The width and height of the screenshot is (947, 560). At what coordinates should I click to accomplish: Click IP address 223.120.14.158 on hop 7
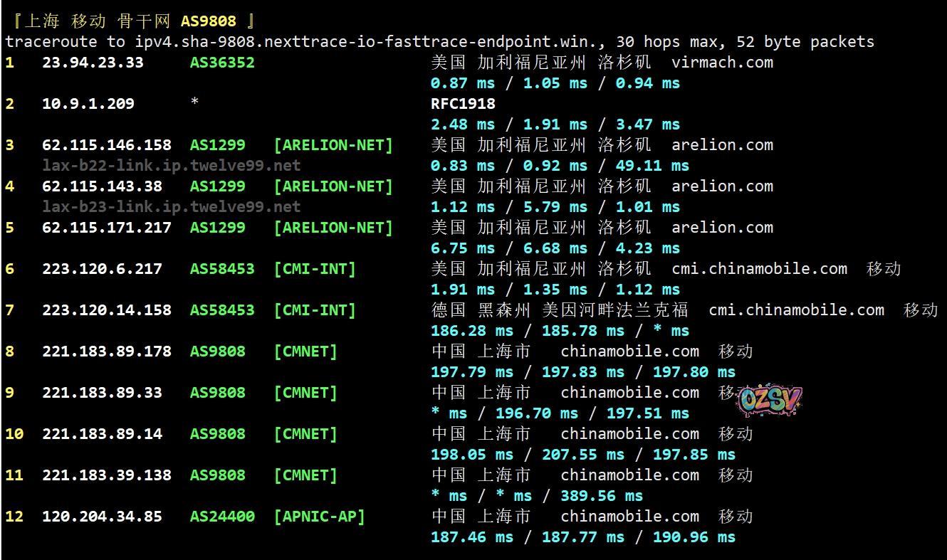[x=107, y=310]
